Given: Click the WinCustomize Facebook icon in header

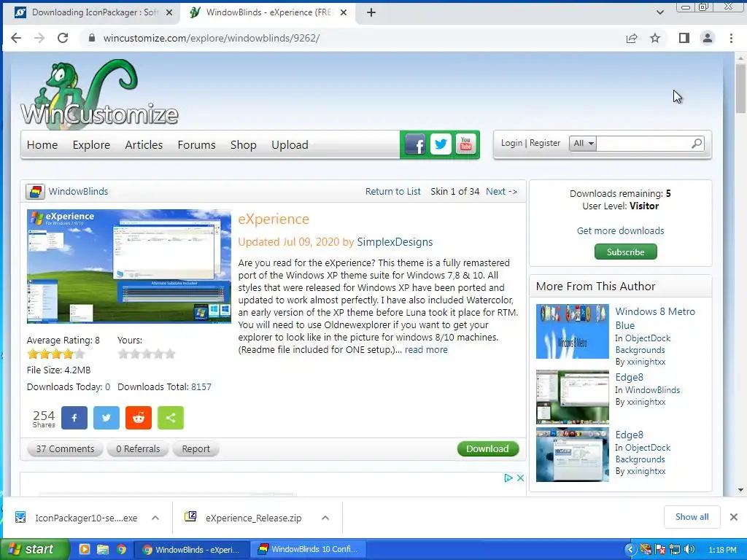Looking at the screenshot, I should 415,144.
